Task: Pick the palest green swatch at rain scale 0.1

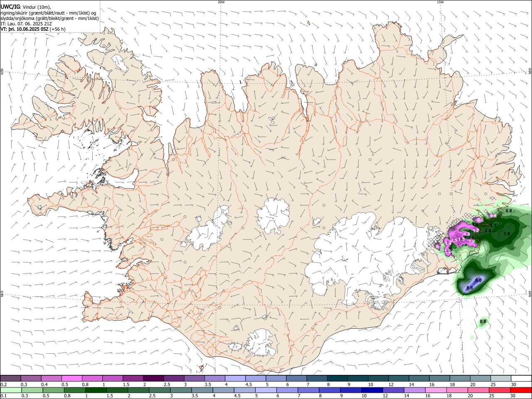Action: tap(11, 390)
